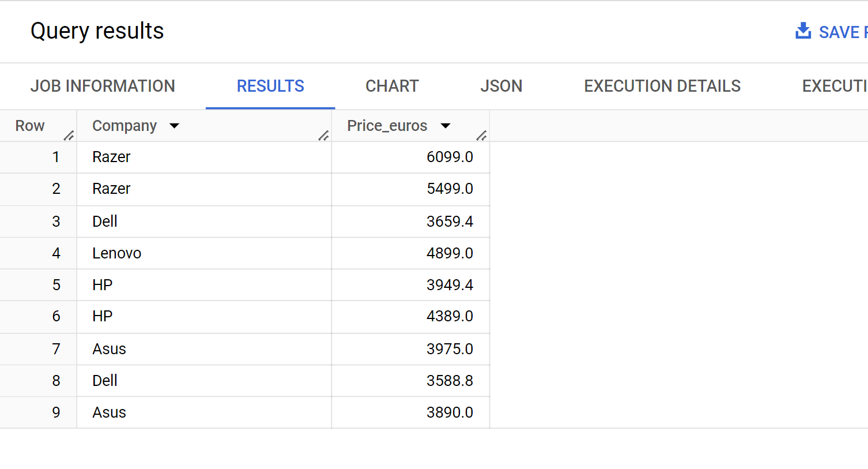The width and height of the screenshot is (868, 469).
Task: Open the EXECUTION DETAILS tab
Action: [662, 86]
